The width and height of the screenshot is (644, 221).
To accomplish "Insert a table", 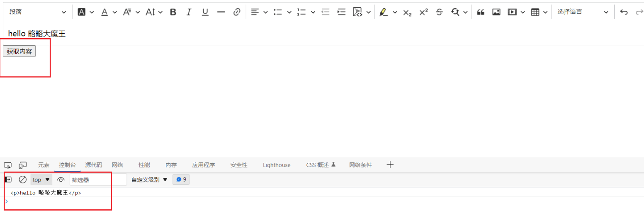I will click(535, 12).
